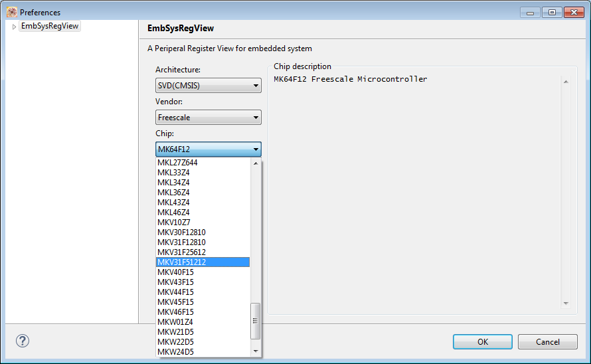Select the MKV44F15 chip entry
The width and height of the screenshot is (591, 364).
pyautogui.click(x=203, y=292)
